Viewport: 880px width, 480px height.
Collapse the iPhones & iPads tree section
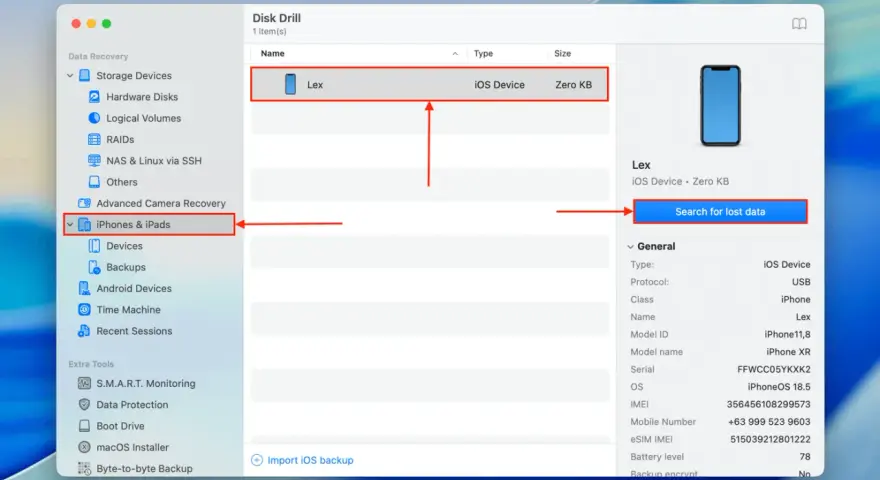pyautogui.click(x=70, y=225)
